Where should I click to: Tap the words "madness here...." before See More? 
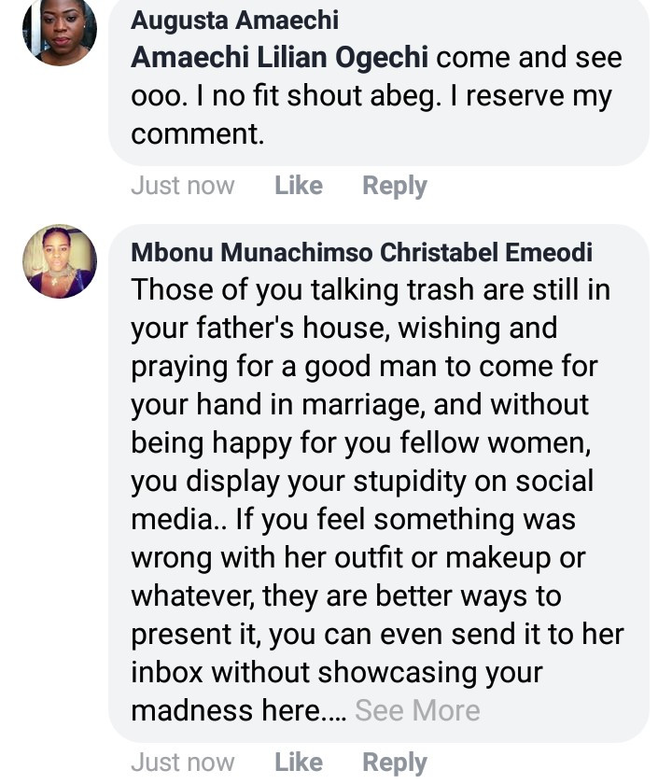pos(238,711)
